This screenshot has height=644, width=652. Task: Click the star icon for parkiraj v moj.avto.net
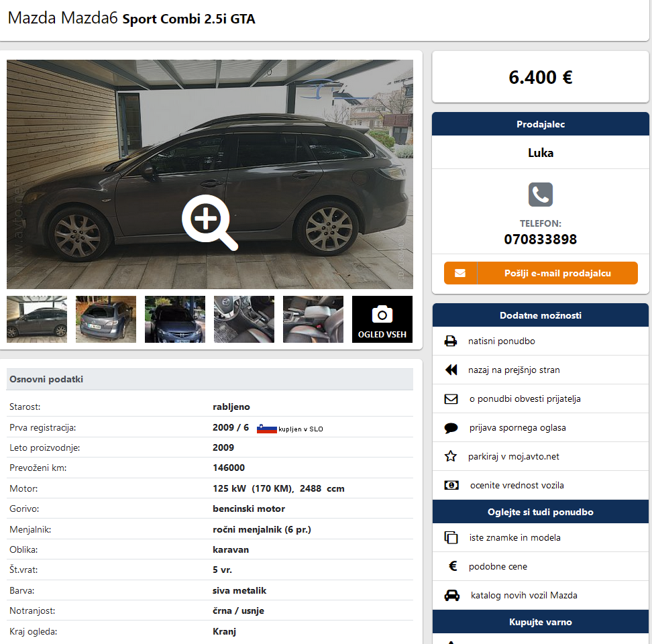(x=451, y=456)
